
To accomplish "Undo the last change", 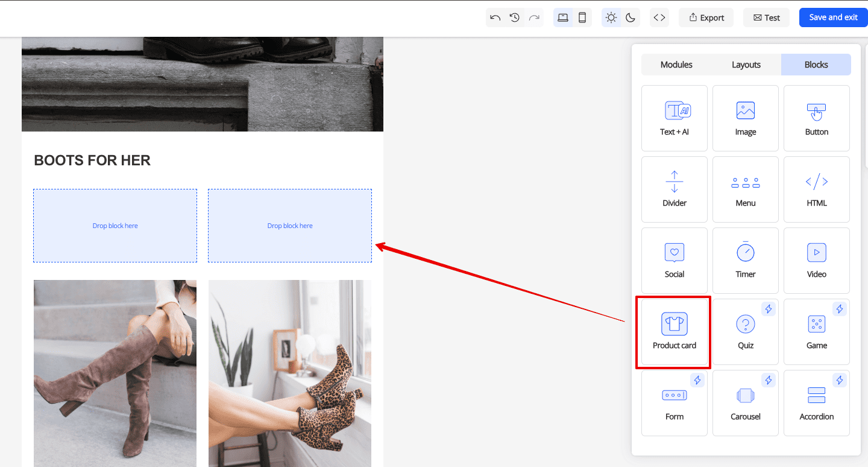I will pyautogui.click(x=495, y=17).
